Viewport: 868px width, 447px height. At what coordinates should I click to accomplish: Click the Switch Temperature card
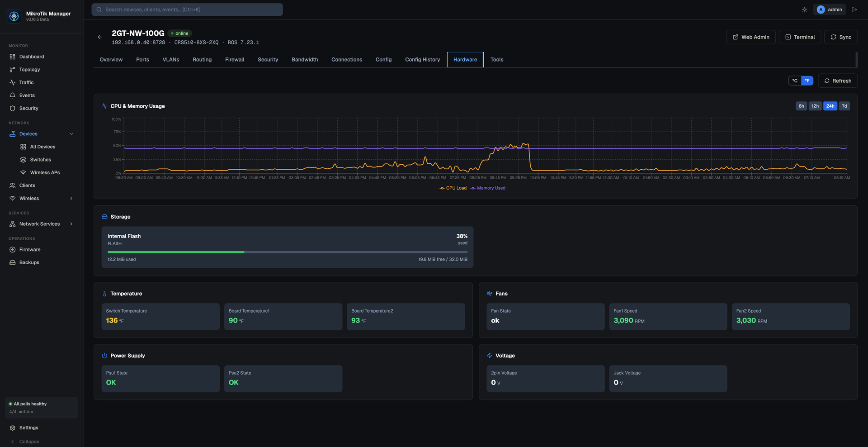coord(160,317)
